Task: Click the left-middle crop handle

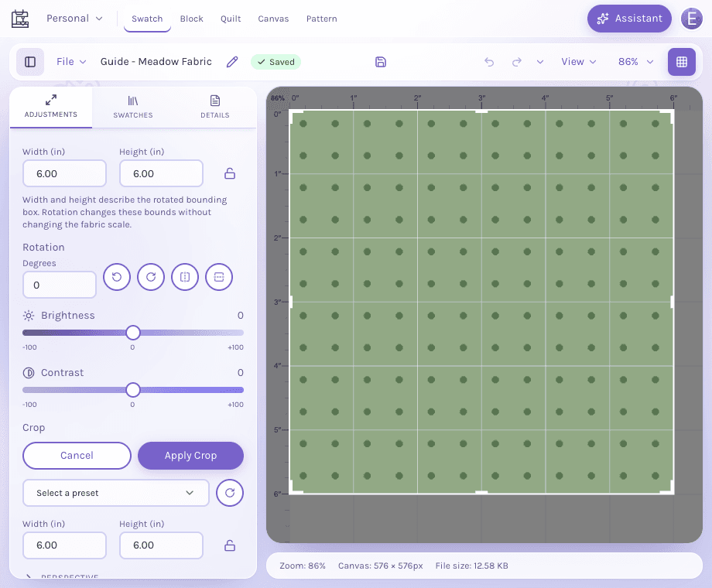Action: pos(291,302)
